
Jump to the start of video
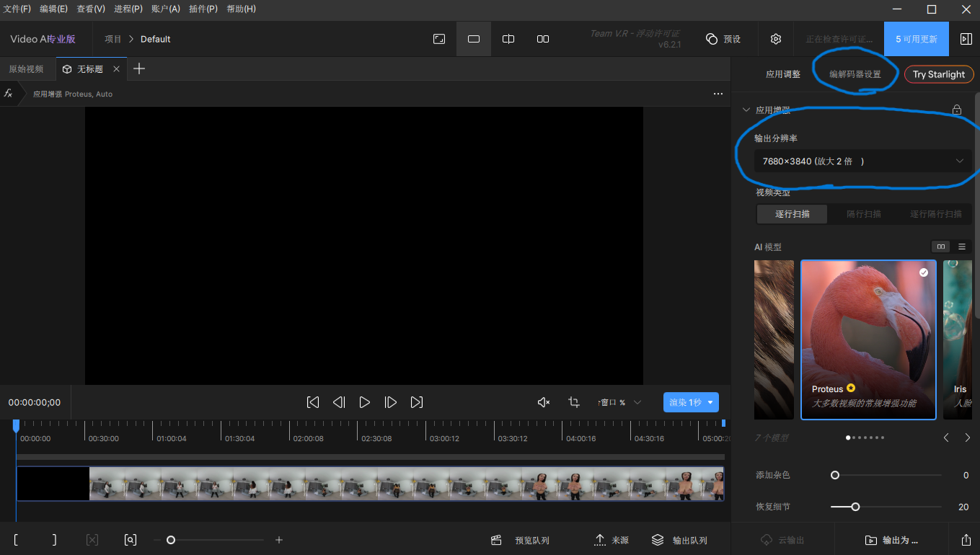313,402
